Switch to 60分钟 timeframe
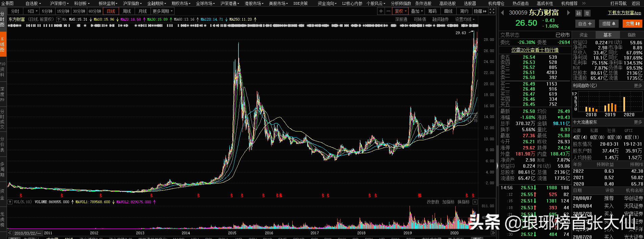Image resolution: width=644 pixels, height=239 pixels. tap(95, 11)
